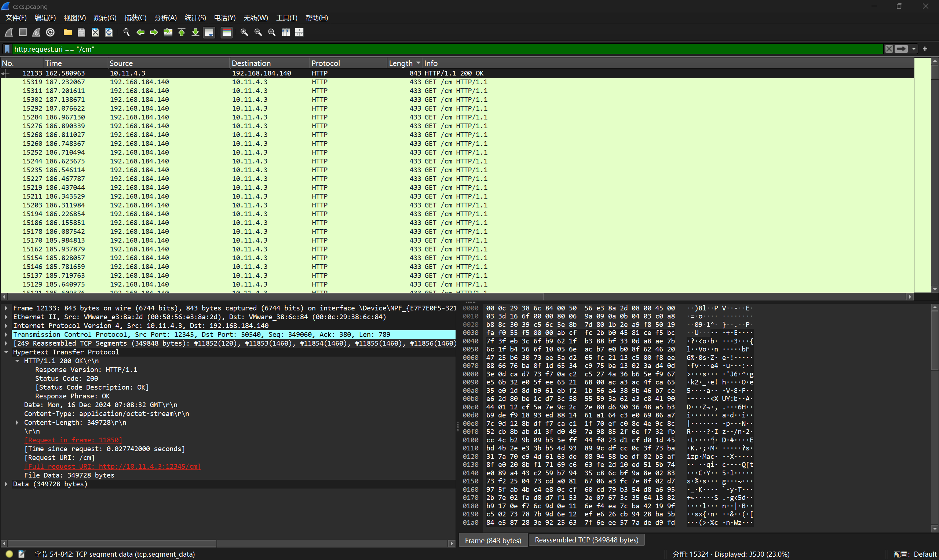Zoom out the main window text

(x=258, y=33)
